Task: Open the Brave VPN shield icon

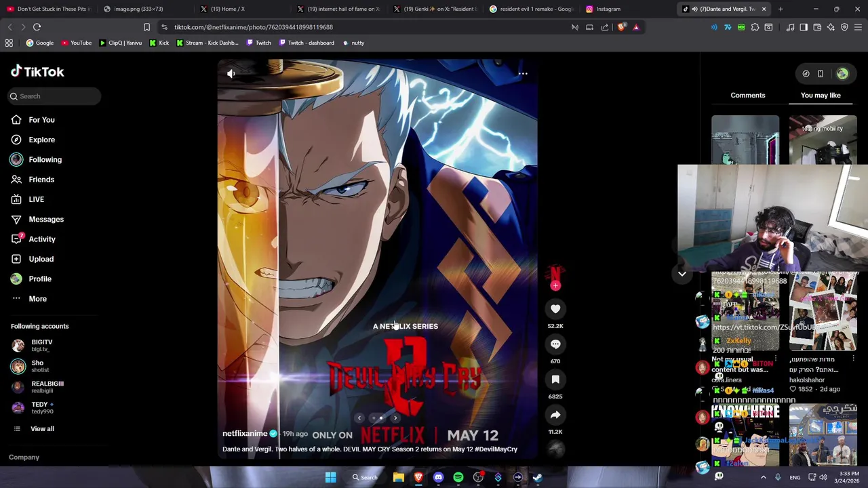Action: [844, 27]
